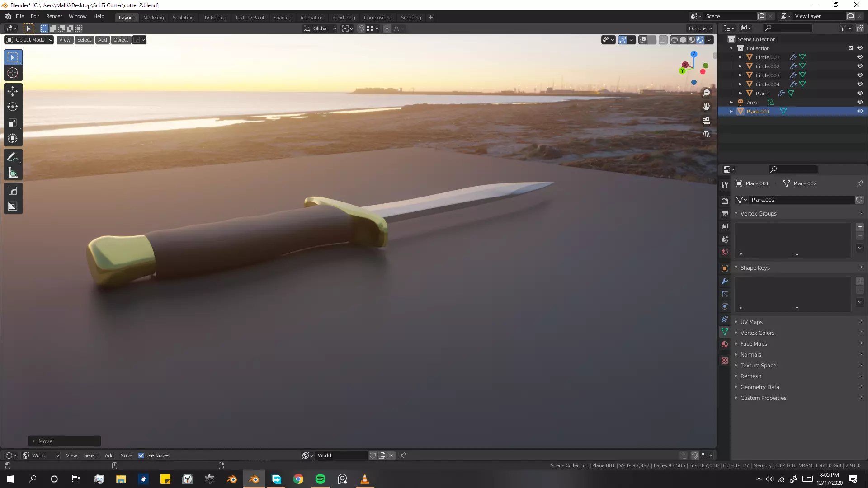
Task: Hide Circle.001 in viewport
Action: pos(860,57)
